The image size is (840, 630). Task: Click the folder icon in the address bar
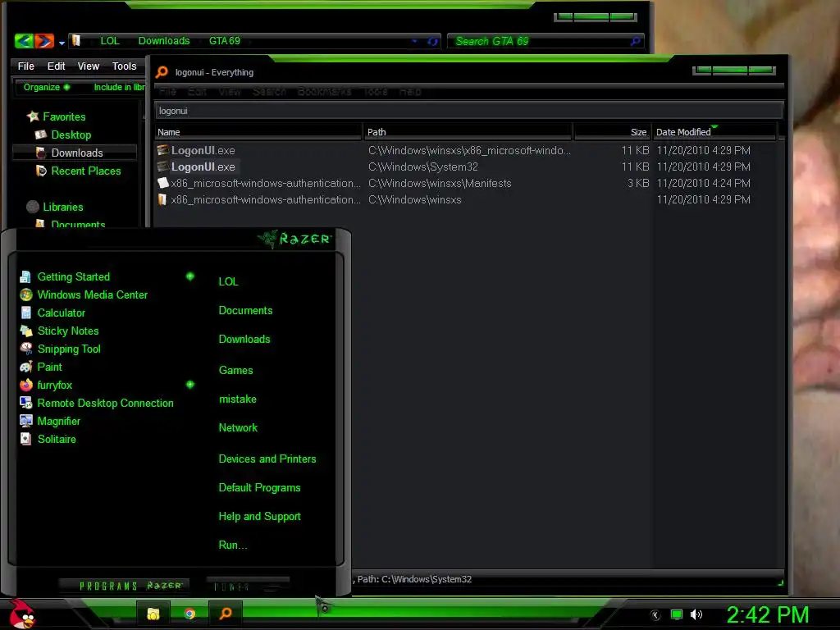click(76, 41)
